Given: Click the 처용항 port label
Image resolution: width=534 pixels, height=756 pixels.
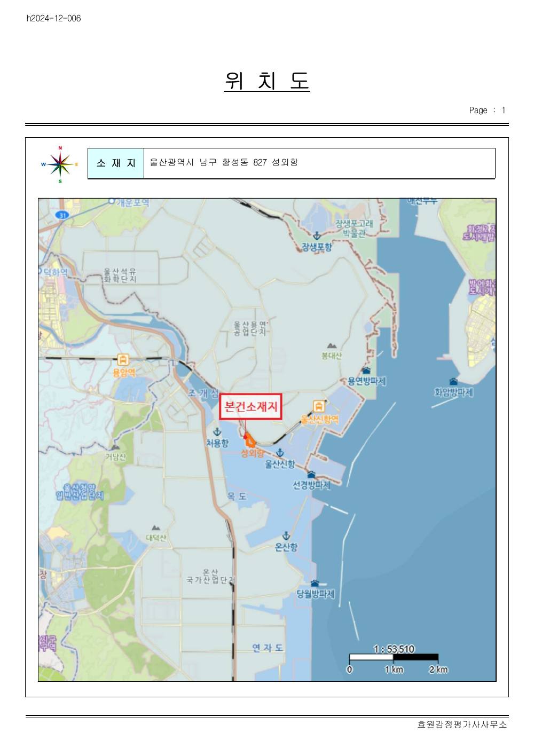Looking at the screenshot, I should [x=217, y=444].
